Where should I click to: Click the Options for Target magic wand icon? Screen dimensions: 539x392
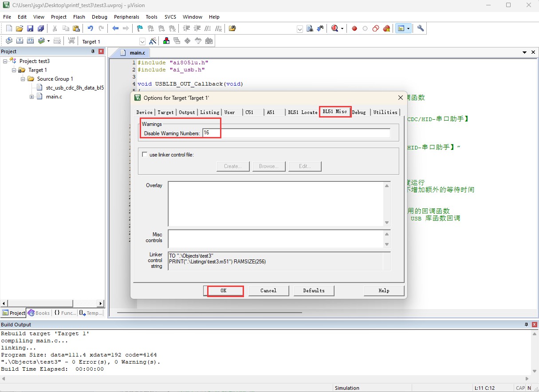coord(153,41)
